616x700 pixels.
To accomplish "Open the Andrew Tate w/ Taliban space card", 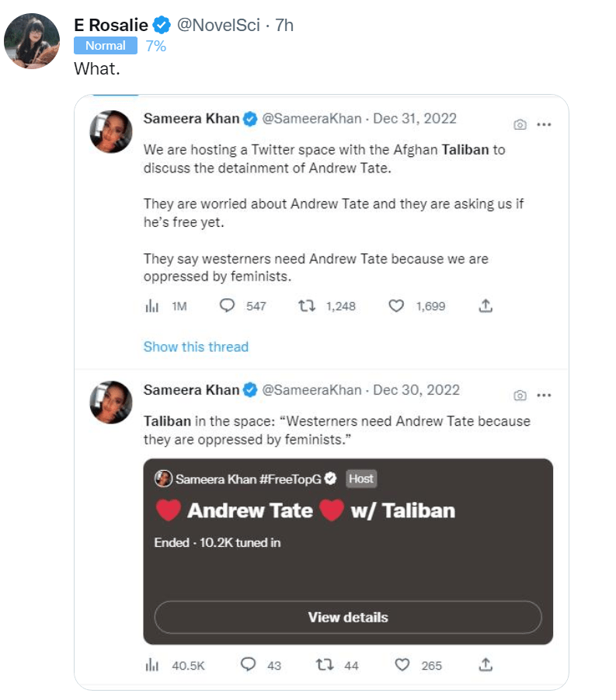I will 348,521.
